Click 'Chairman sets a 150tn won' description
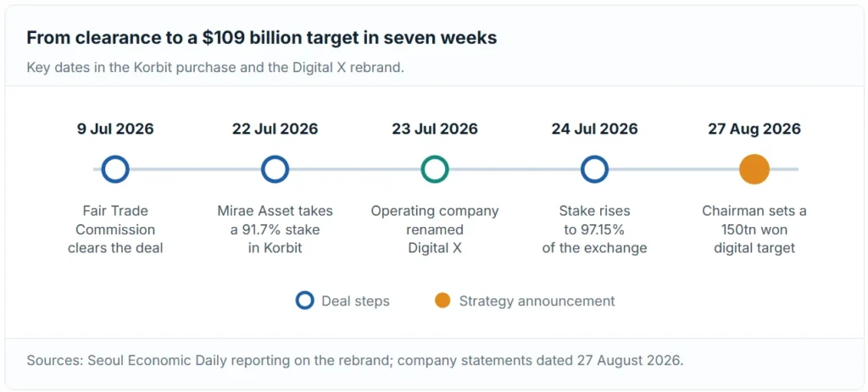This screenshot has width=868, height=392. coord(754,229)
